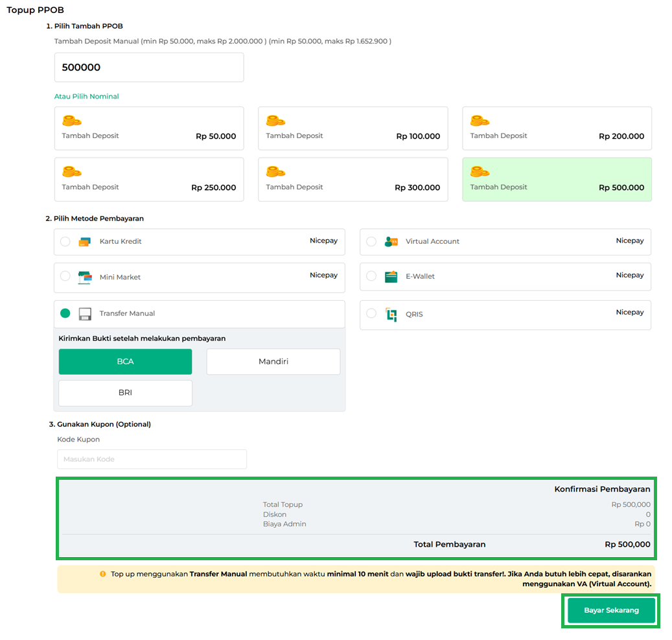Click the Mini Market store icon

84,278
